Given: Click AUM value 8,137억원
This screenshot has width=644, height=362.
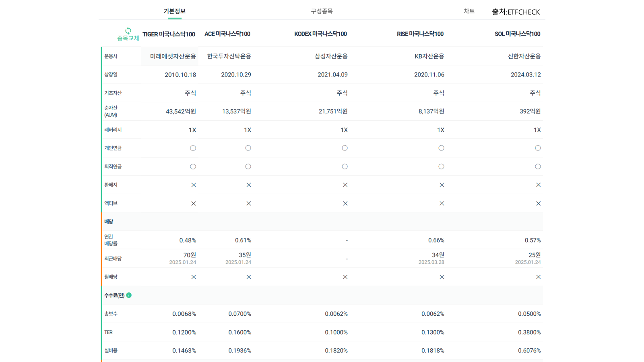Looking at the screenshot, I should [431, 111].
